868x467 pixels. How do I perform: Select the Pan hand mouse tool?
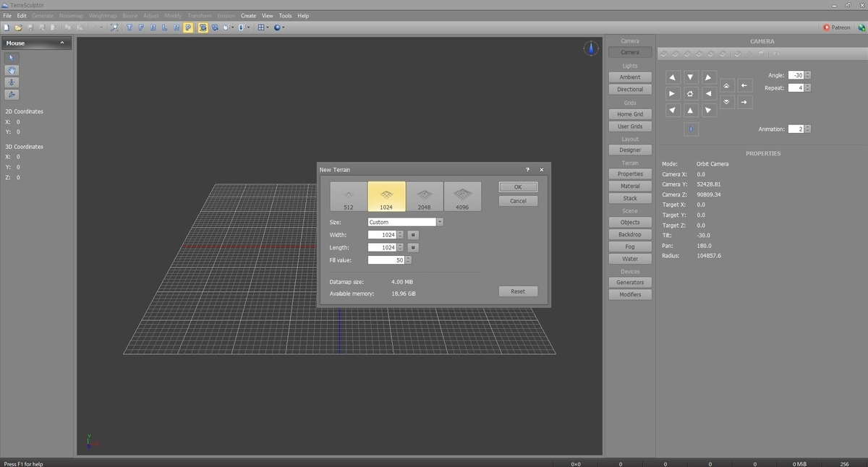pos(12,70)
